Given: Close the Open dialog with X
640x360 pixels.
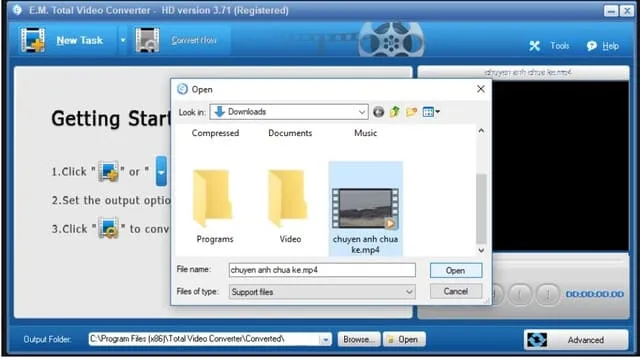Looking at the screenshot, I should click(481, 89).
